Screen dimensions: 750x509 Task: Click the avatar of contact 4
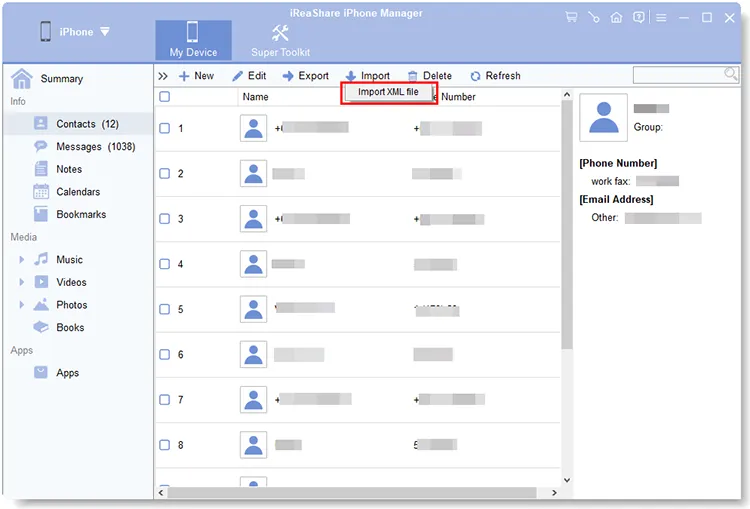pyautogui.click(x=254, y=264)
